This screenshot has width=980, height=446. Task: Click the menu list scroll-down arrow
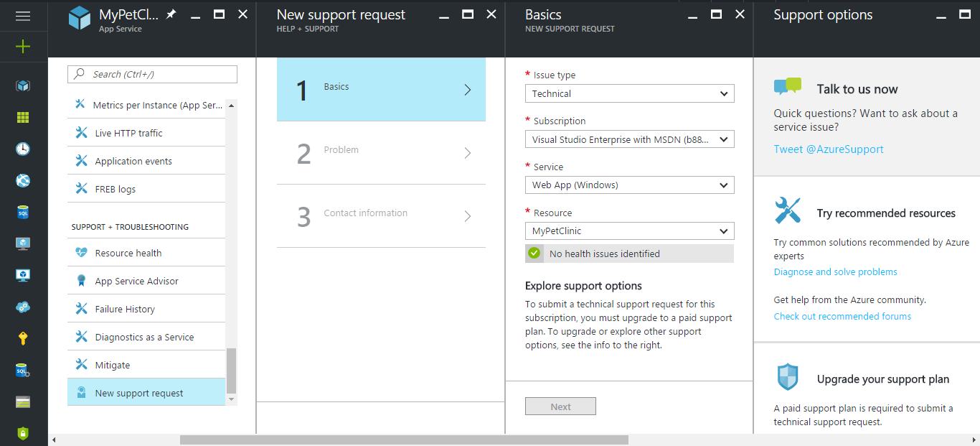pos(231,399)
